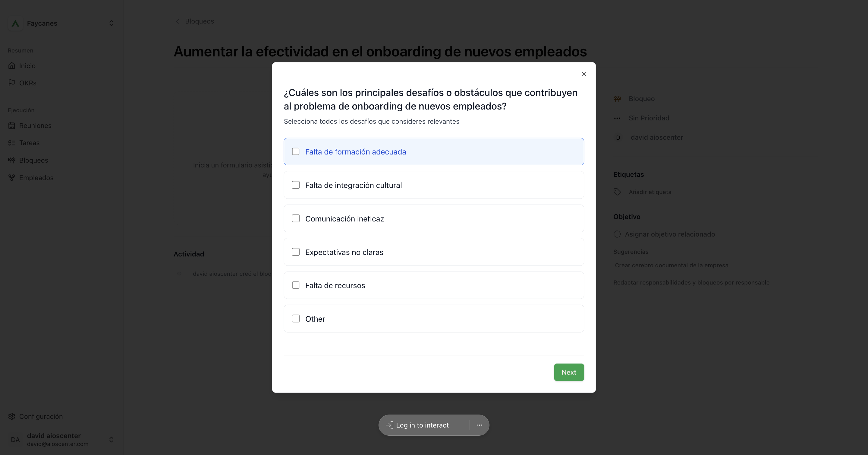Image resolution: width=868 pixels, height=455 pixels.
Task: Open Reuniones calendar icon
Action: click(12, 126)
